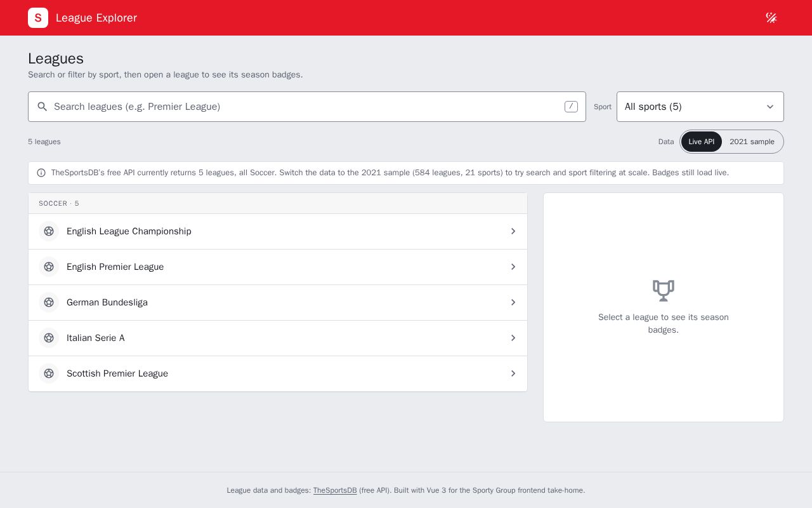Click the soccer icon for Italian Serie A
Image resolution: width=812 pixels, height=508 pixels.
tap(49, 338)
